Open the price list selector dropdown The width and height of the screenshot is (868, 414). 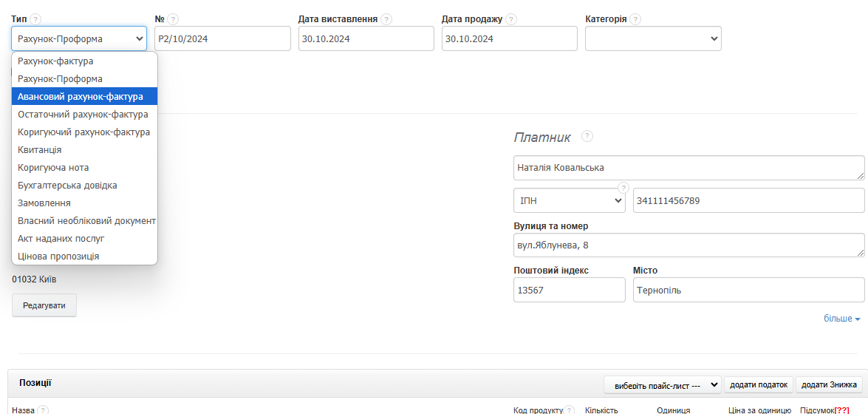point(663,384)
